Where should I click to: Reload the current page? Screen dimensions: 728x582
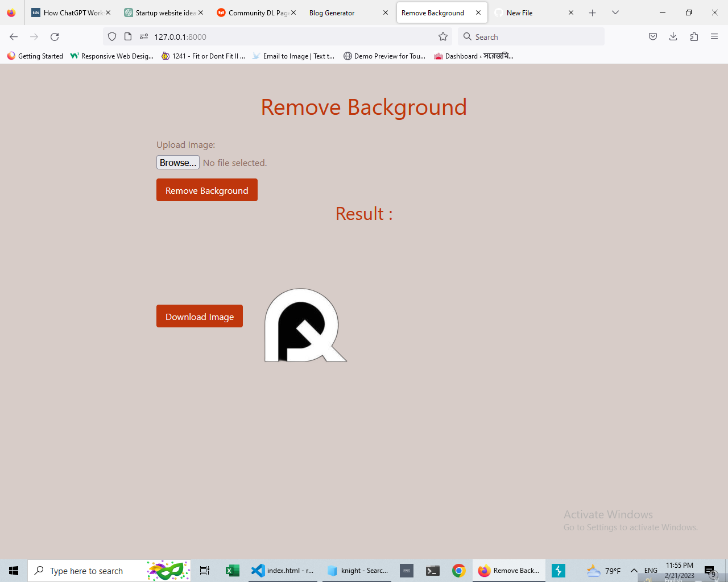point(55,36)
